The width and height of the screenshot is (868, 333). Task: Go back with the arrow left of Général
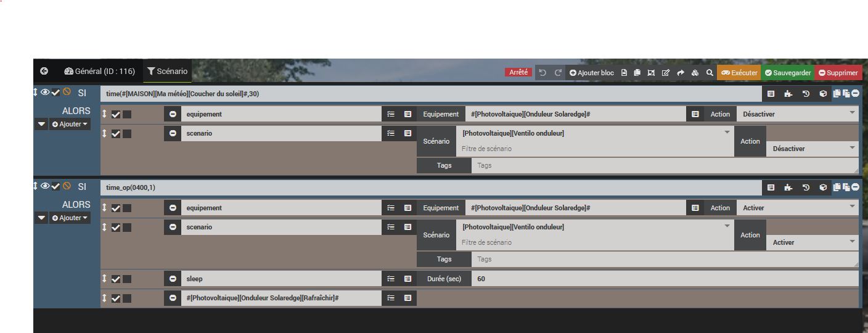[x=44, y=72]
